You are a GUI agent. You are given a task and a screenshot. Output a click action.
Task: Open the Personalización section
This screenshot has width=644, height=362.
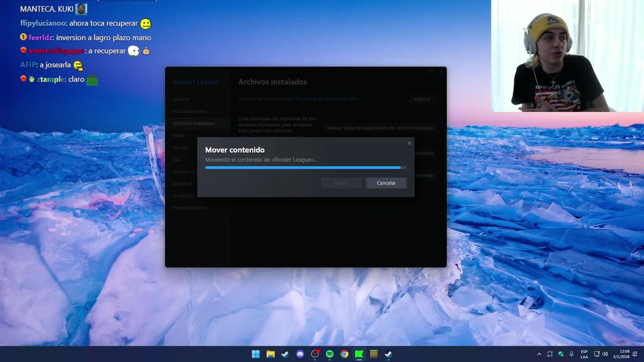coord(190,208)
